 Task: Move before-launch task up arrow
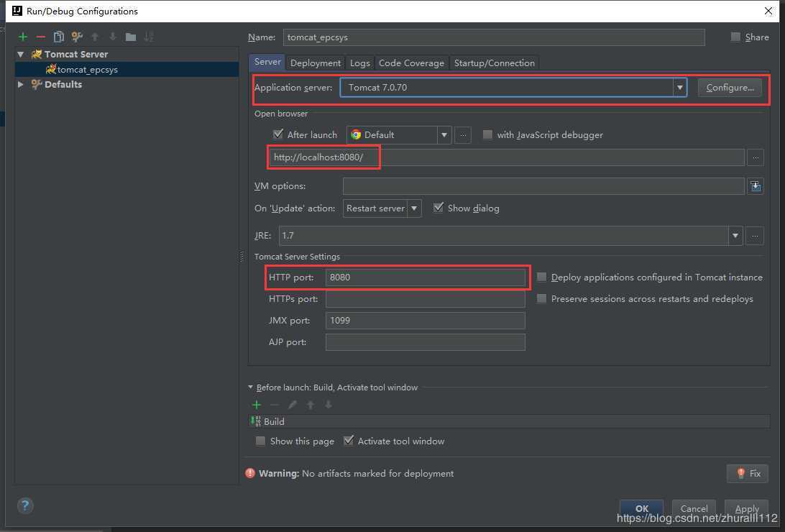pyautogui.click(x=311, y=405)
